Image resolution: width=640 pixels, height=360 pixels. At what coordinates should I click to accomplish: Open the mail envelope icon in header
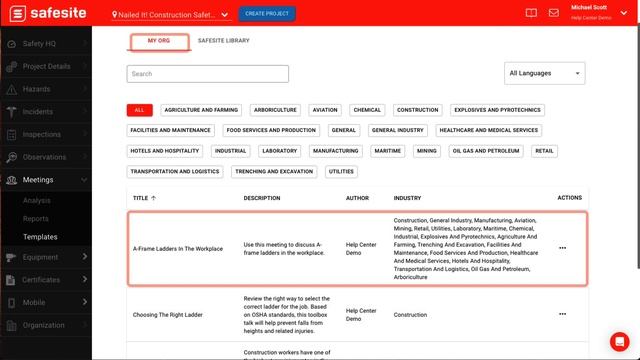(x=554, y=13)
